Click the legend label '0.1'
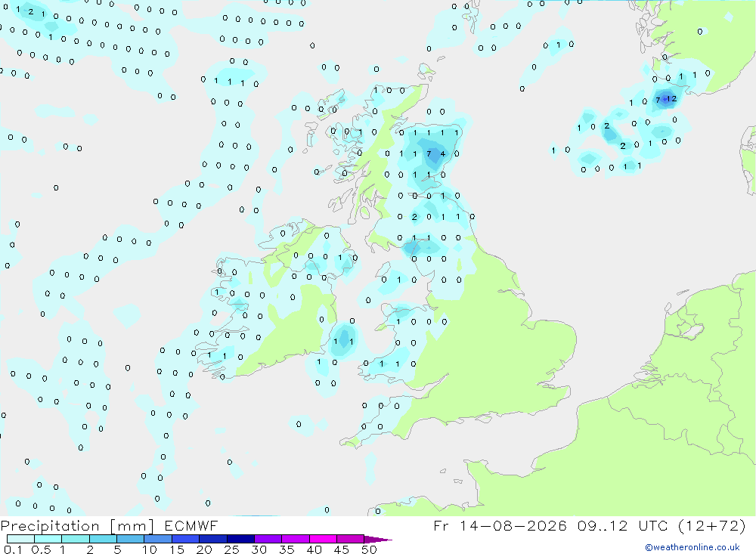This screenshot has height=554, width=756. tap(13, 549)
